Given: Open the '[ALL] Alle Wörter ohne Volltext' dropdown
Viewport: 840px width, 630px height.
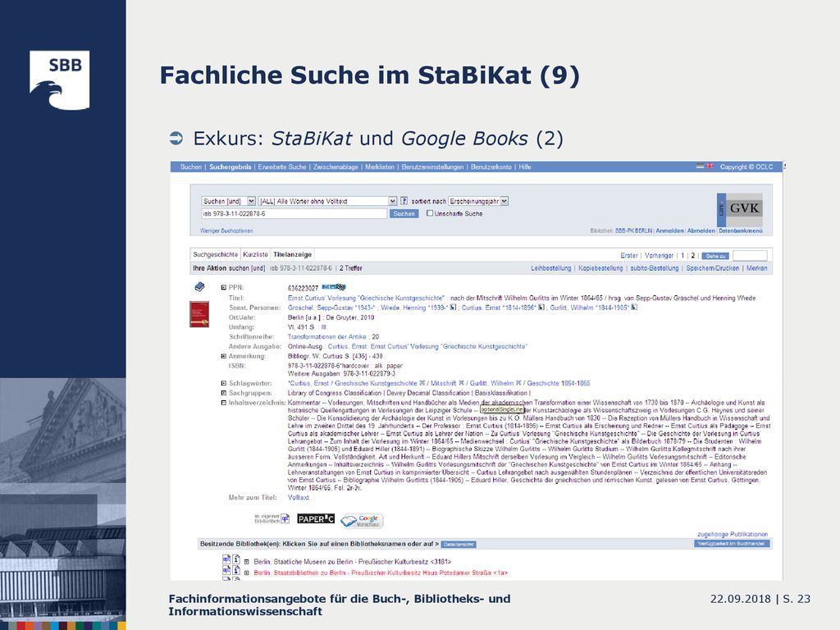Looking at the screenshot, I should pyautogui.click(x=328, y=201).
